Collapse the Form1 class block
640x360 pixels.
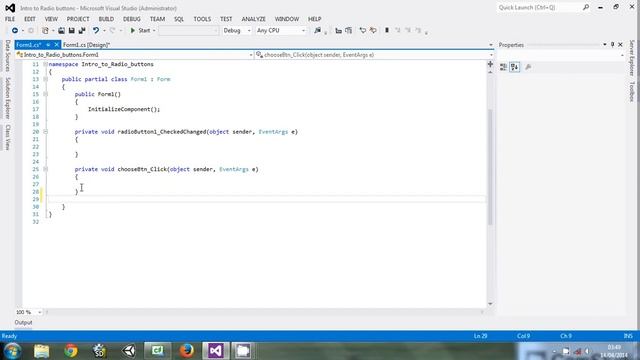pos(45,79)
